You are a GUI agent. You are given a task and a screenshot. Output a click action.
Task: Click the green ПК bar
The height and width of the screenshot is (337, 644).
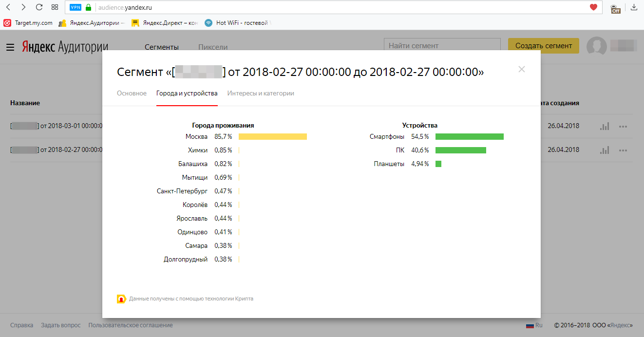[461, 150]
